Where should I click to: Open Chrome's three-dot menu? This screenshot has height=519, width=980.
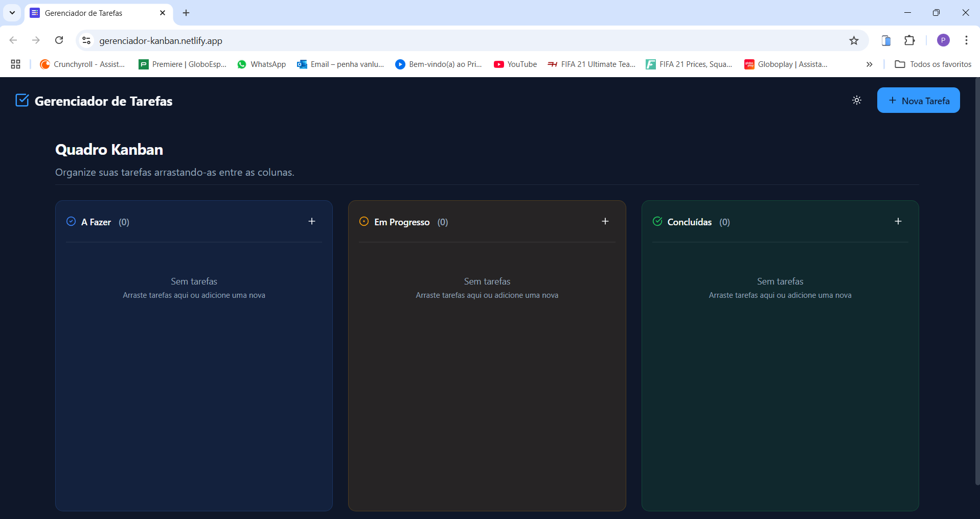tap(967, 40)
